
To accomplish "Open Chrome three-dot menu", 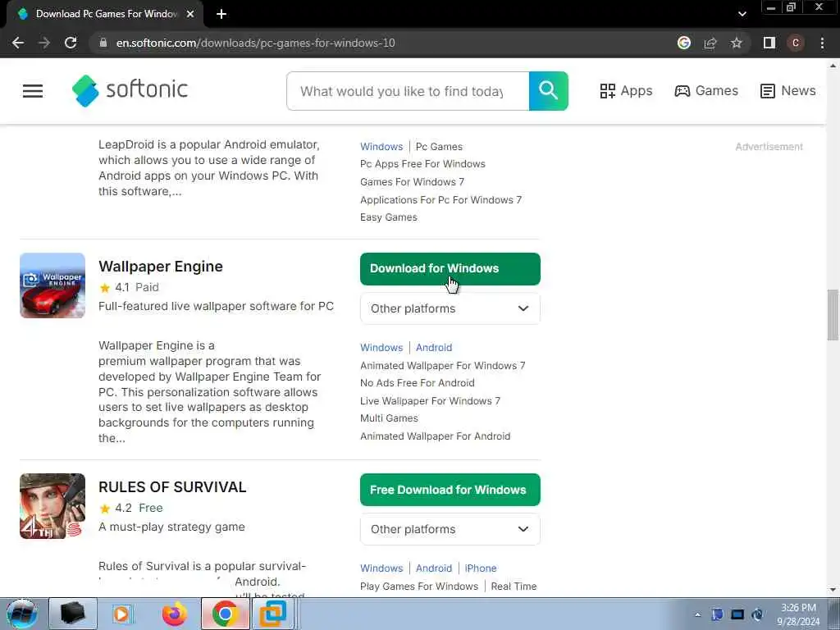I will click(822, 43).
